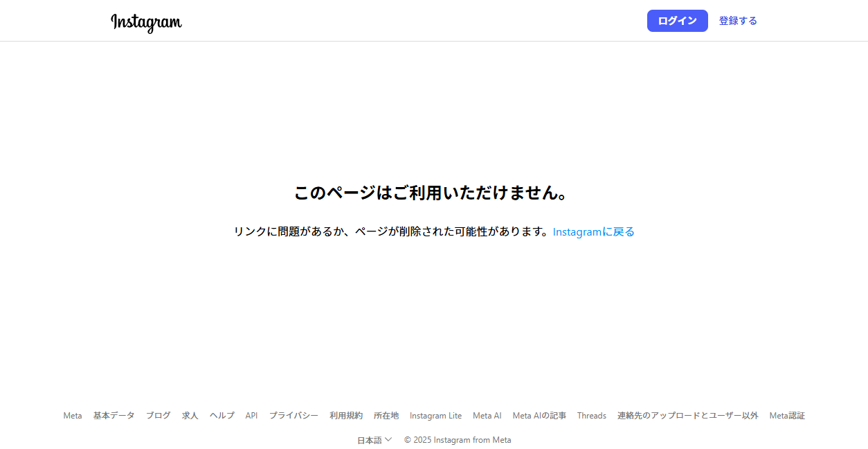Open the Meta AI link

point(487,415)
